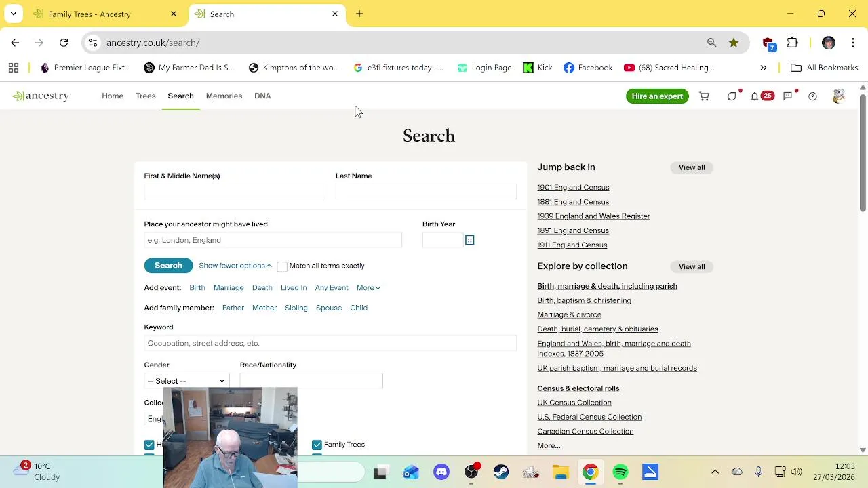Open 1939 England and Wales Register link

[593, 216]
